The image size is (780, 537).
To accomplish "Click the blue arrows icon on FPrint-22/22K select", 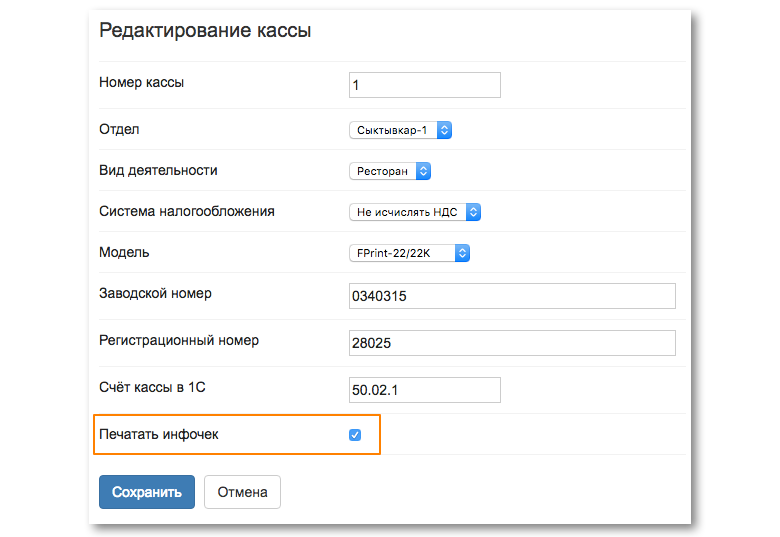I will pos(462,253).
